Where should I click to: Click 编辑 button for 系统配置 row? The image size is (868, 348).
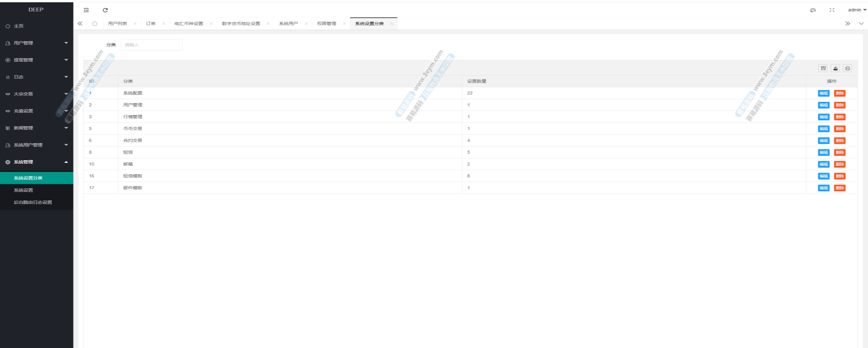pos(823,93)
